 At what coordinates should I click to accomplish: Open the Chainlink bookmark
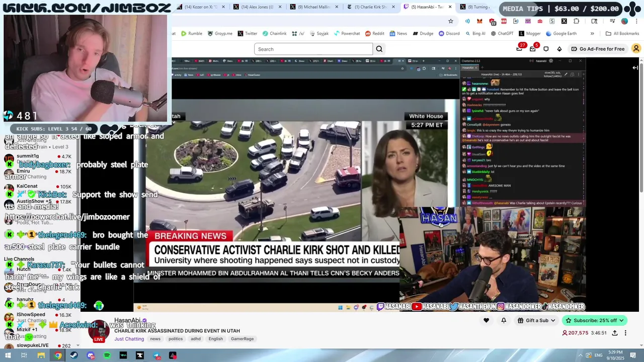[x=274, y=34]
